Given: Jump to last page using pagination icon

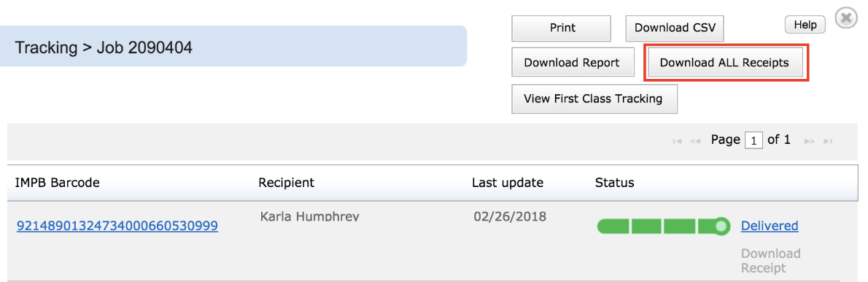Looking at the screenshot, I should tap(828, 142).
